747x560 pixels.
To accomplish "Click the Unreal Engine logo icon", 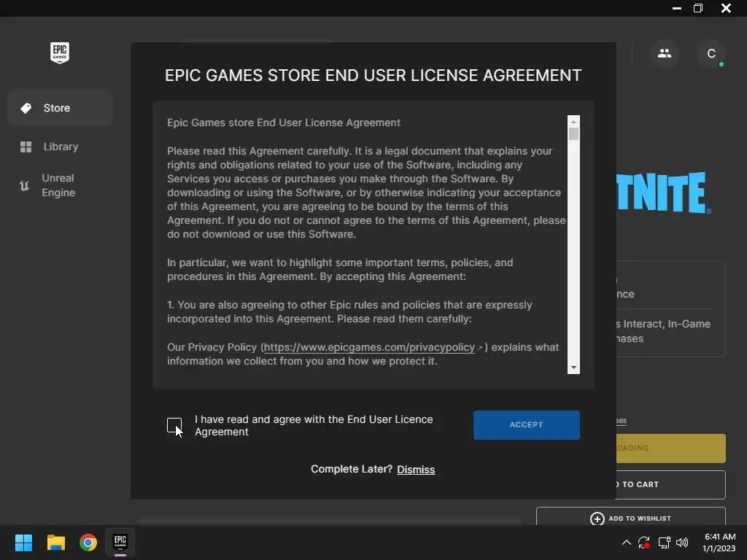I will click(x=24, y=185).
